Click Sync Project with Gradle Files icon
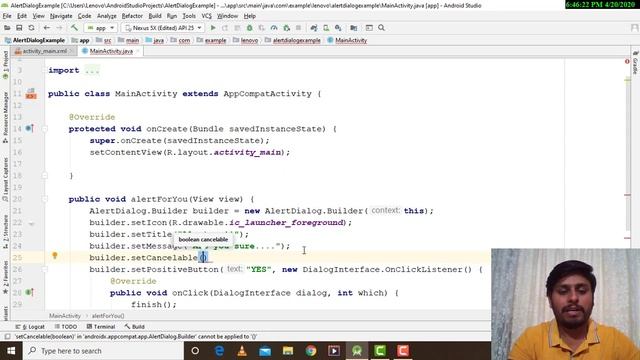This screenshot has height=360, width=640. (313, 28)
